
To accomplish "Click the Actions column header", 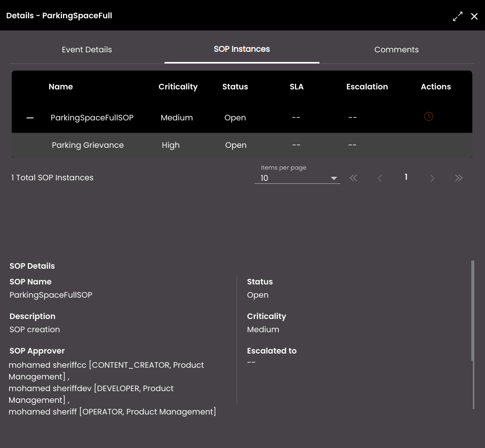I will click(436, 87).
